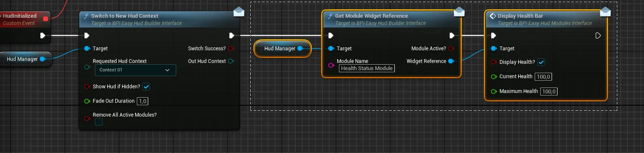Click the output pin of the selected Hud Manager variable
The image size is (644, 153).
click(x=300, y=49)
